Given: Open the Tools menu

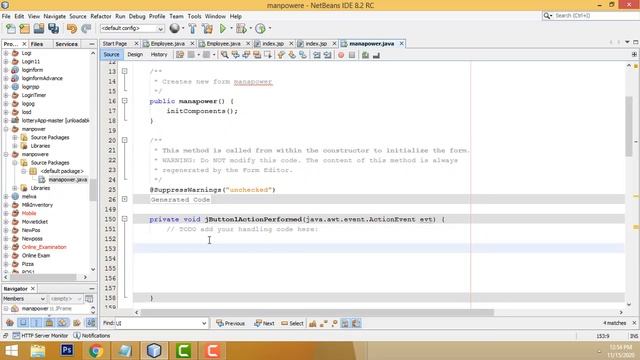Looking at the screenshot, I should pos(194,16).
